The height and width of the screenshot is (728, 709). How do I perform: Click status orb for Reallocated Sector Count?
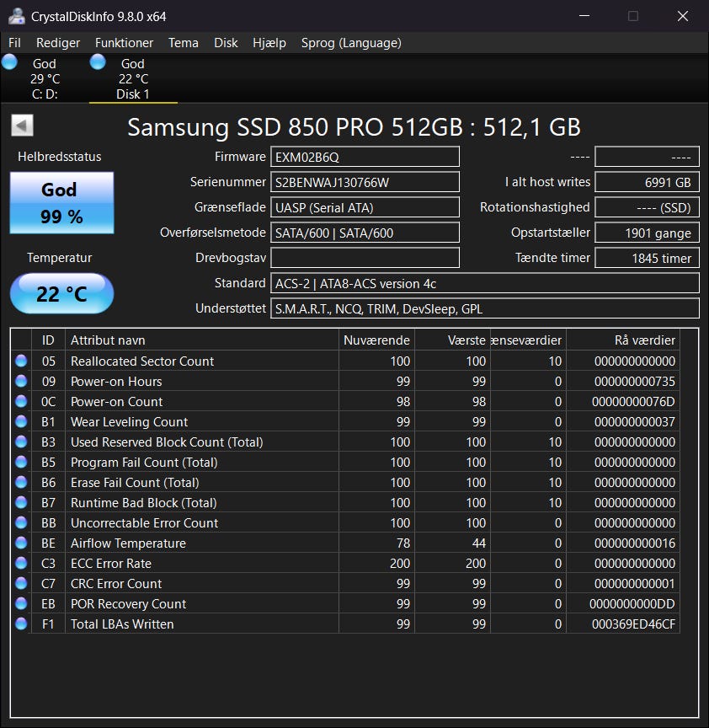(21, 361)
